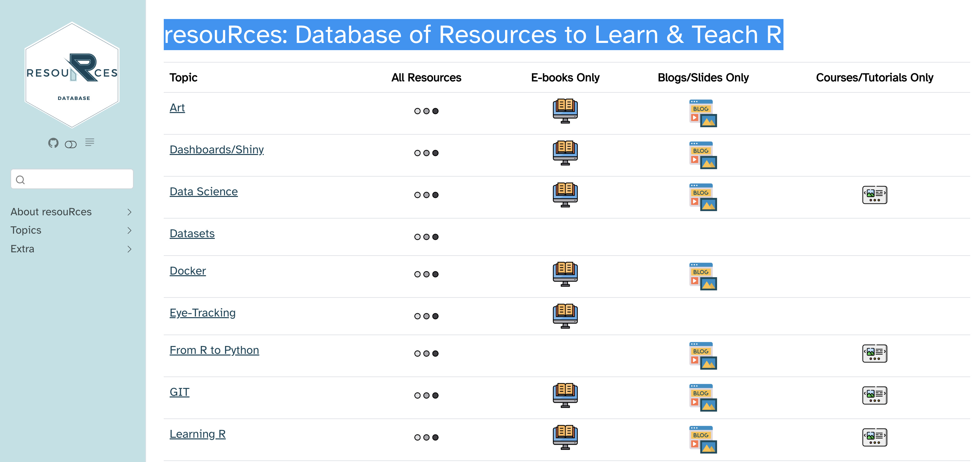
Task: Click all resources dots for Docker
Action: coord(426,274)
